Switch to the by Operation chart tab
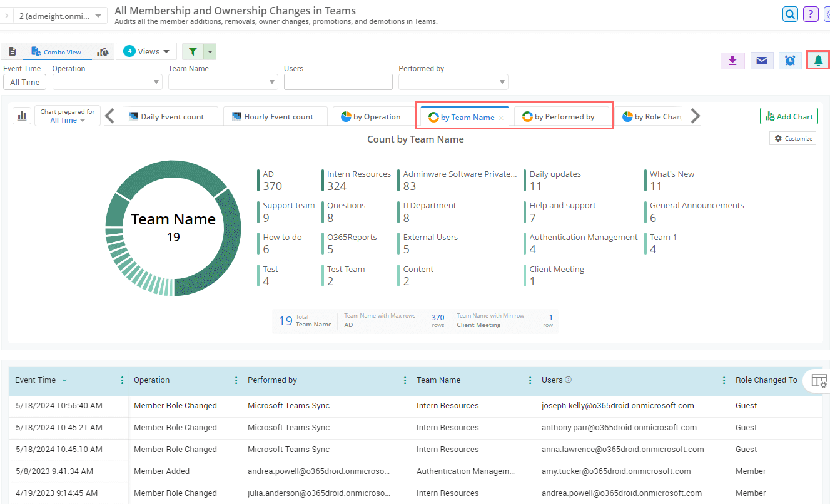The image size is (830, 504). pos(371,117)
